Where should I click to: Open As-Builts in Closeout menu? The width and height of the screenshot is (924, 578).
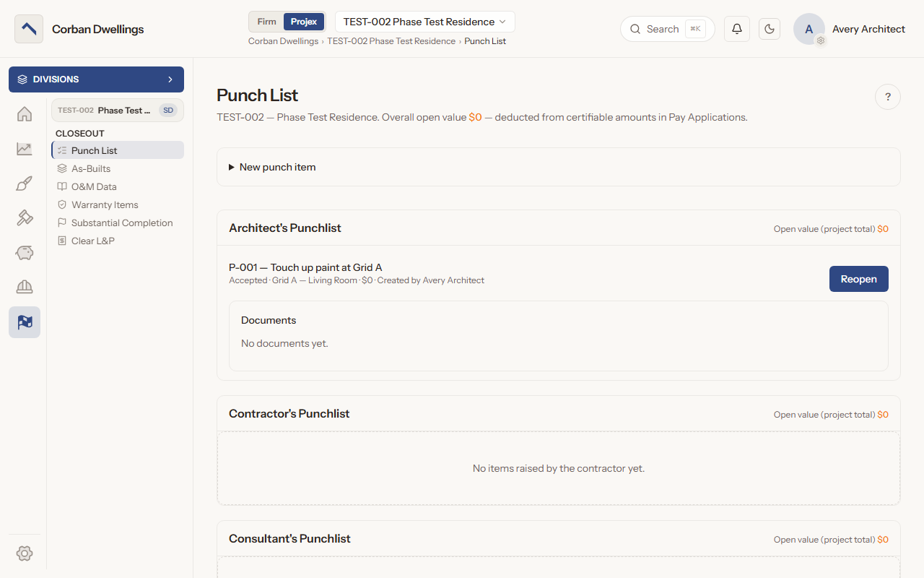click(118, 168)
